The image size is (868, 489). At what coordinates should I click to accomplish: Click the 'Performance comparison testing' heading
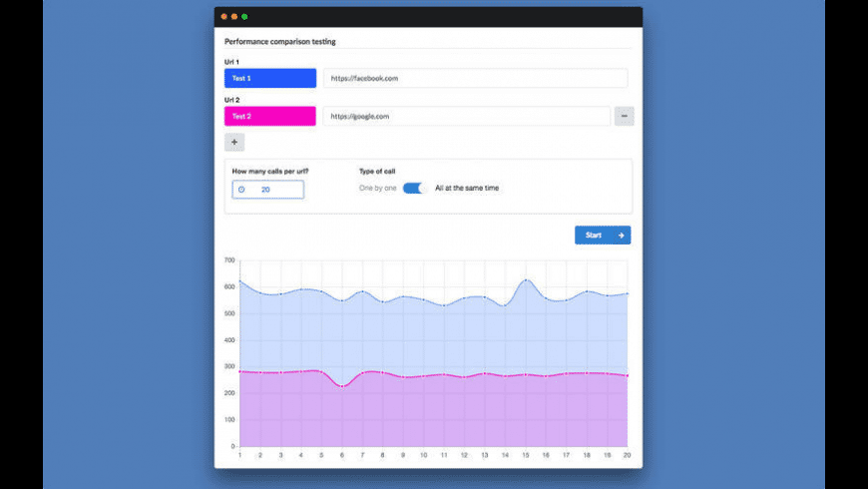pyautogui.click(x=280, y=42)
